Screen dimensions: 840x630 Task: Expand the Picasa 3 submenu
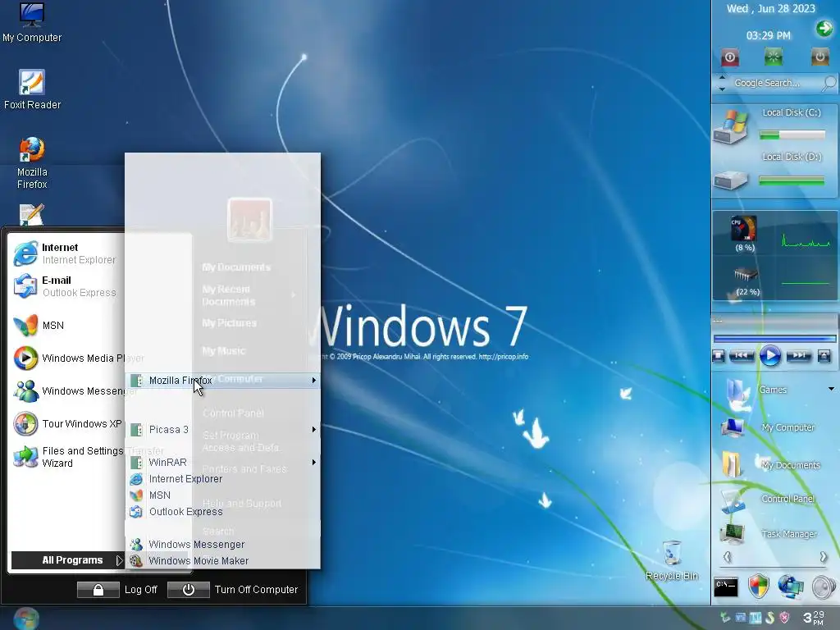tap(223, 430)
